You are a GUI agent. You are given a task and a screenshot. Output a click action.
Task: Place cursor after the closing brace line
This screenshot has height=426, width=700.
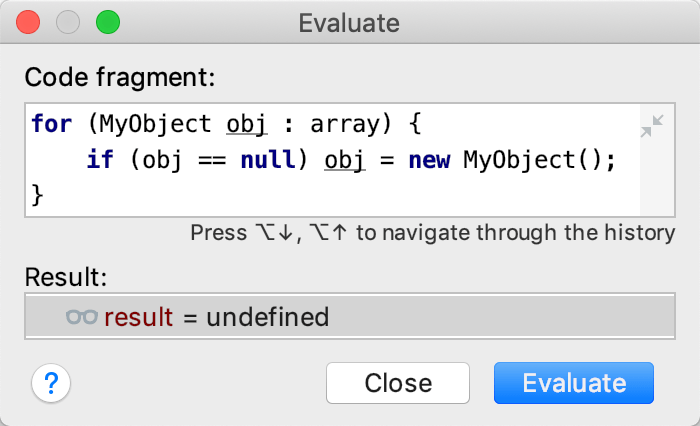tap(47, 196)
